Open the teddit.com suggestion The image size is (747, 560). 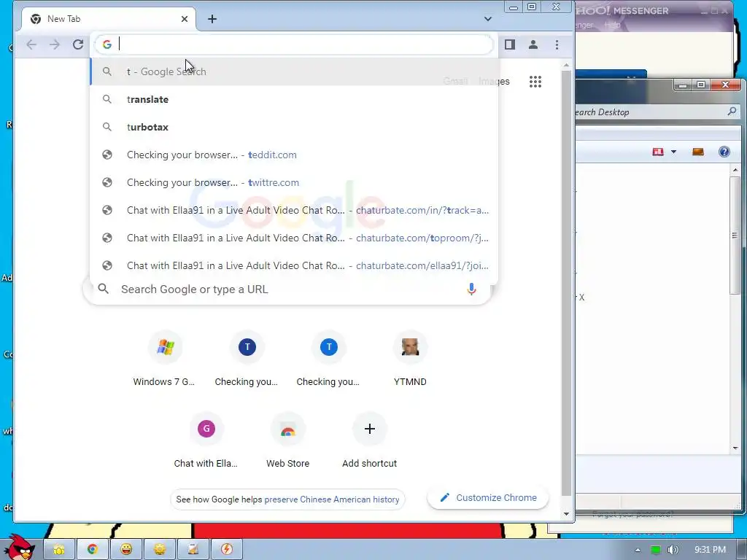[294, 155]
